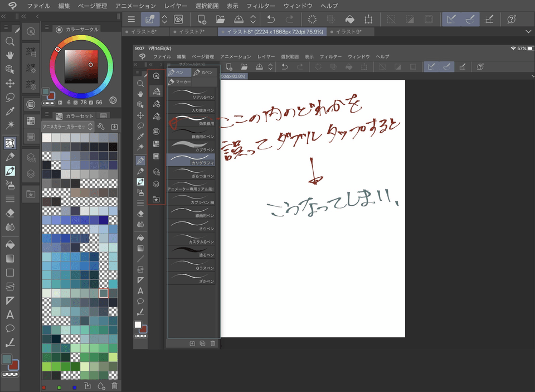Select the Eraser tool in leftmost palette
This screenshot has width=535, height=392.
coord(10,213)
